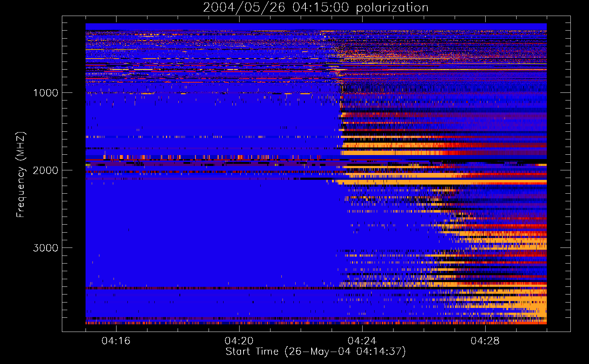Click the 04:24 time tick label
Image resolution: width=589 pixels, height=364 pixels.
pos(362,341)
